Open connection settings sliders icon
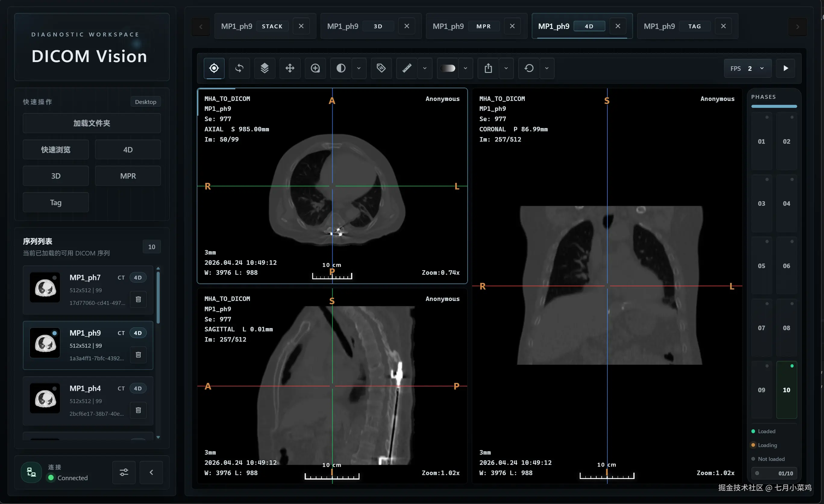 click(124, 472)
